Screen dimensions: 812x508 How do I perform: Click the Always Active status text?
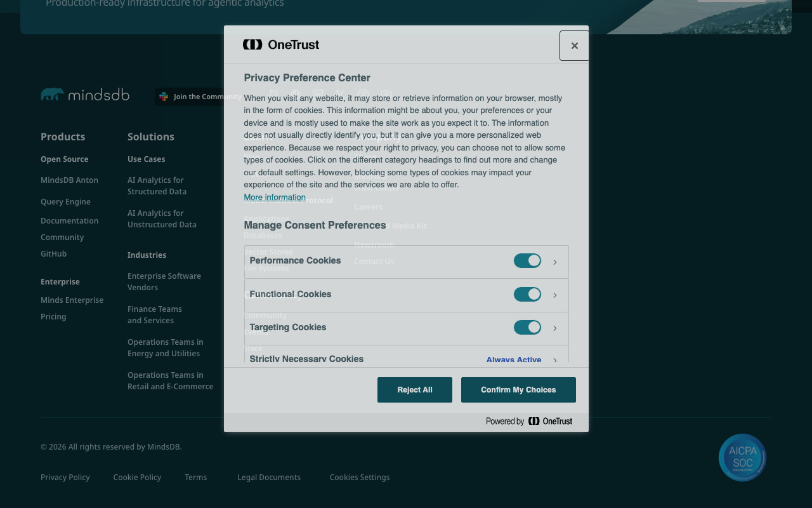[x=514, y=359]
